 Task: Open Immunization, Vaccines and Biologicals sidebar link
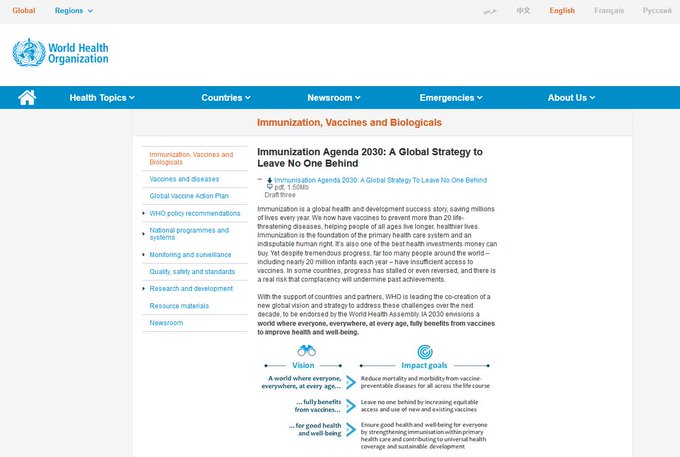191,158
